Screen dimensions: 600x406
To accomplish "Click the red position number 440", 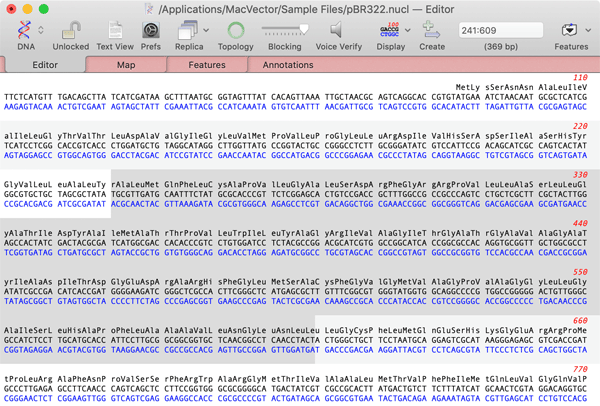I will [580, 223].
